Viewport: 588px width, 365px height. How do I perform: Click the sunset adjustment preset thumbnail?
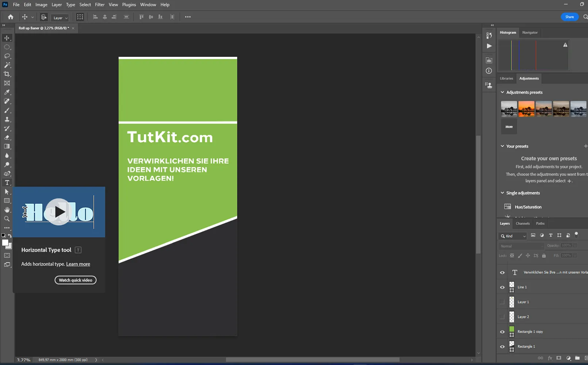click(x=526, y=109)
